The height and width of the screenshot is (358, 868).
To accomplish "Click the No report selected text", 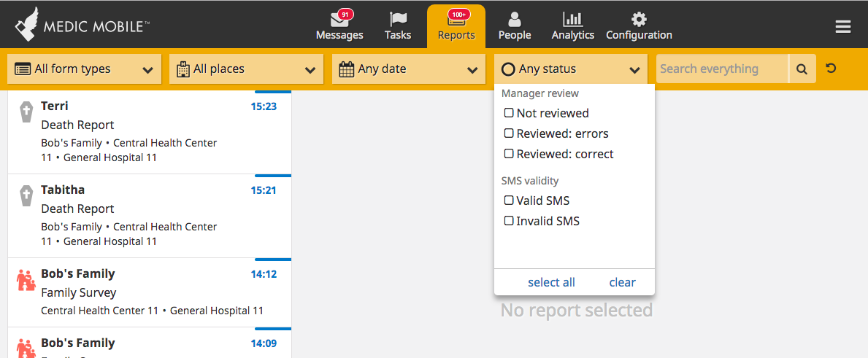I will (x=576, y=311).
